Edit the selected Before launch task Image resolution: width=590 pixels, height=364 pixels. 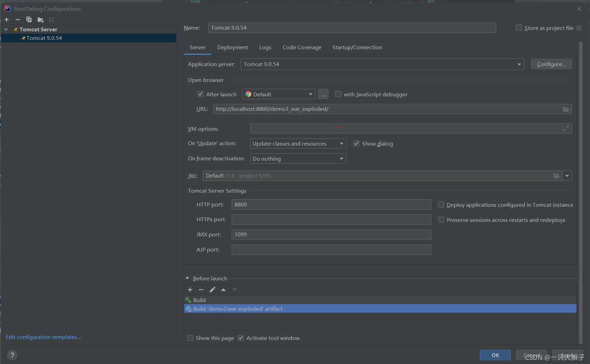[212, 290]
